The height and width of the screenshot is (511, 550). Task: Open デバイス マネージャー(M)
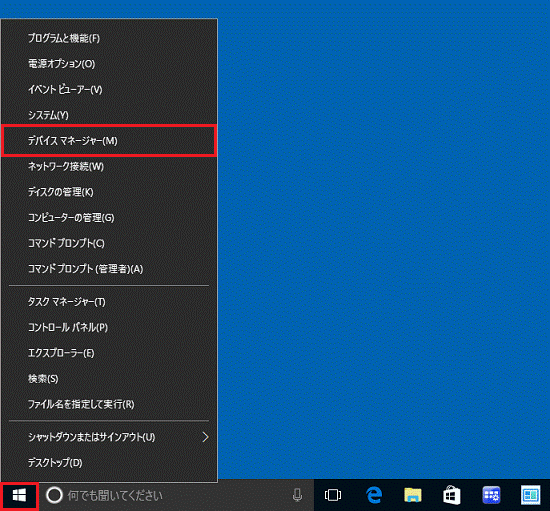[109, 141]
